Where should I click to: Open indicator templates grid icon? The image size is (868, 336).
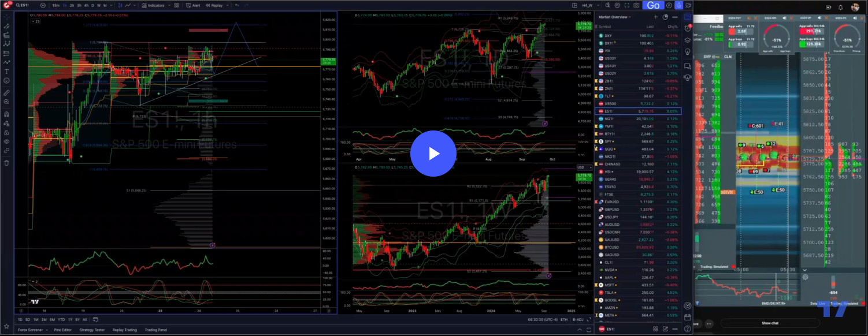176,5
